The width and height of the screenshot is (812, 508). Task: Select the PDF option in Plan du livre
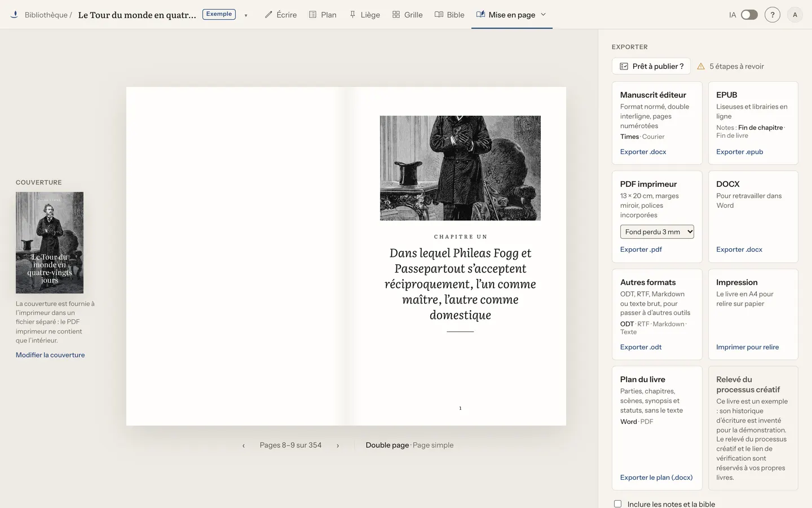click(647, 422)
